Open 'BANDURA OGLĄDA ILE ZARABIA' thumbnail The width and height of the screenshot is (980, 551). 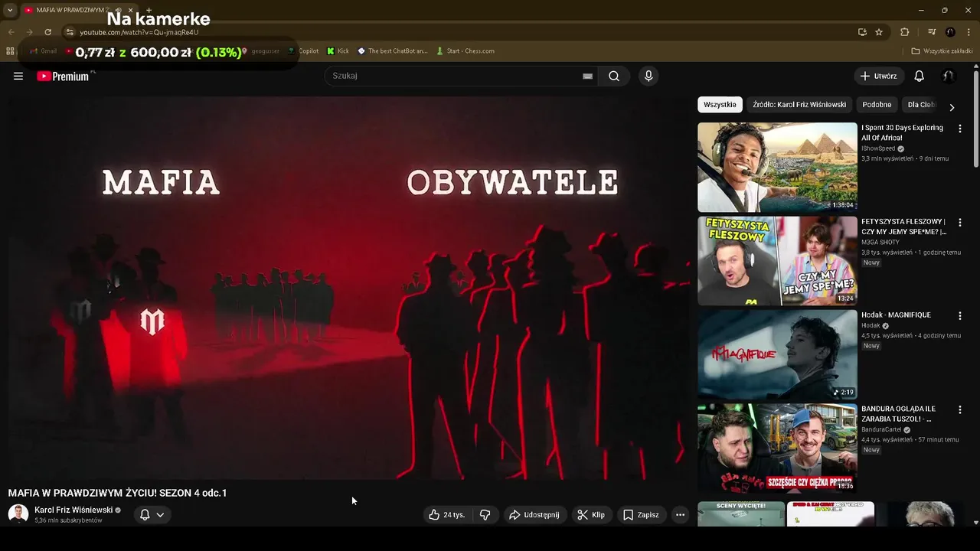pyautogui.click(x=777, y=448)
